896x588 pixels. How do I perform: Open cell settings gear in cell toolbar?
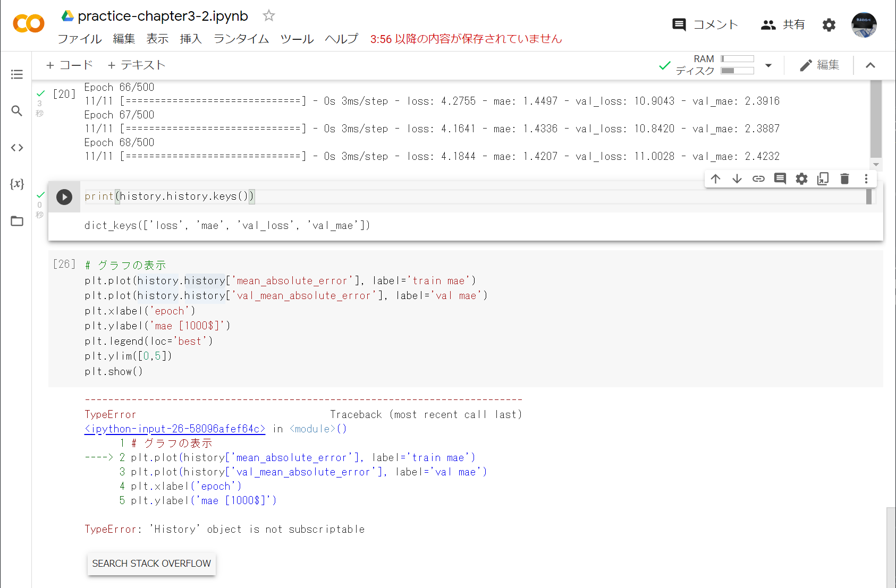tap(801, 179)
